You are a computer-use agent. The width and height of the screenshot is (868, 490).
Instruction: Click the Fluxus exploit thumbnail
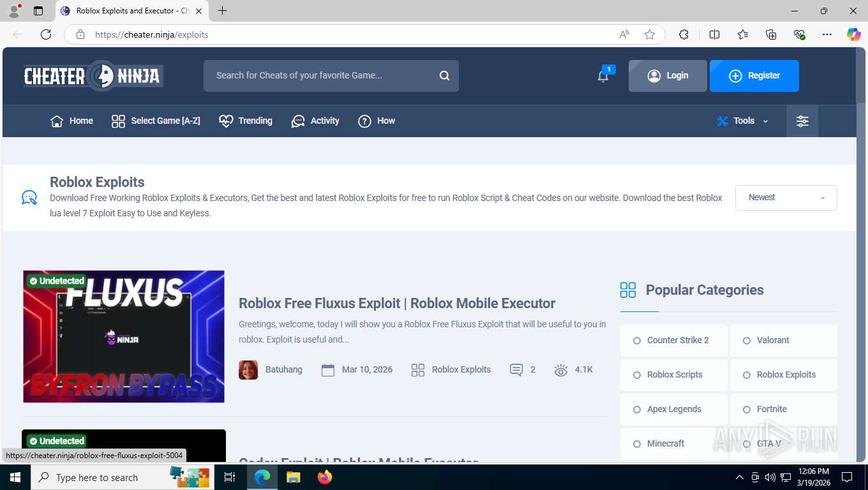pos(124,336)
